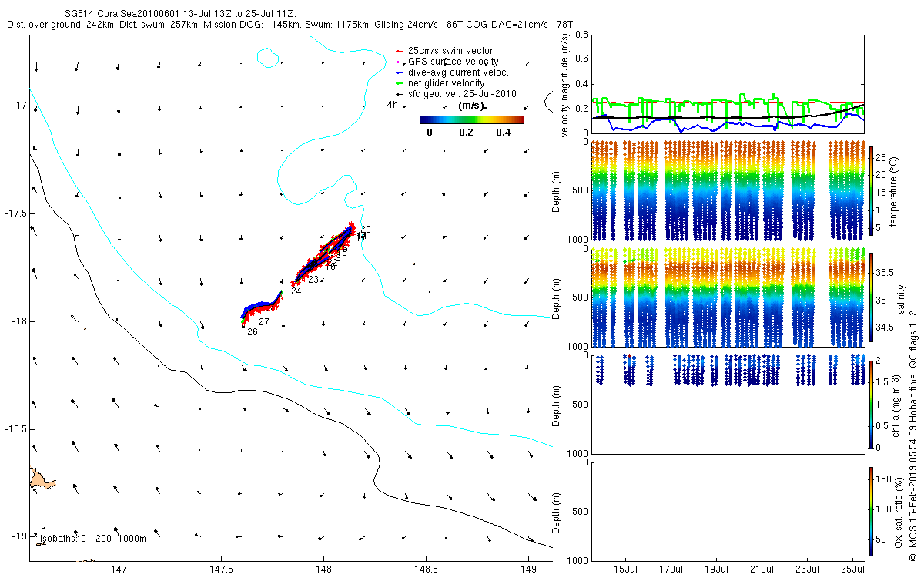Click the "35.5" salinity colorbar tick
The width and height of the screenshot is (924, 578).
tap(884, 273)
